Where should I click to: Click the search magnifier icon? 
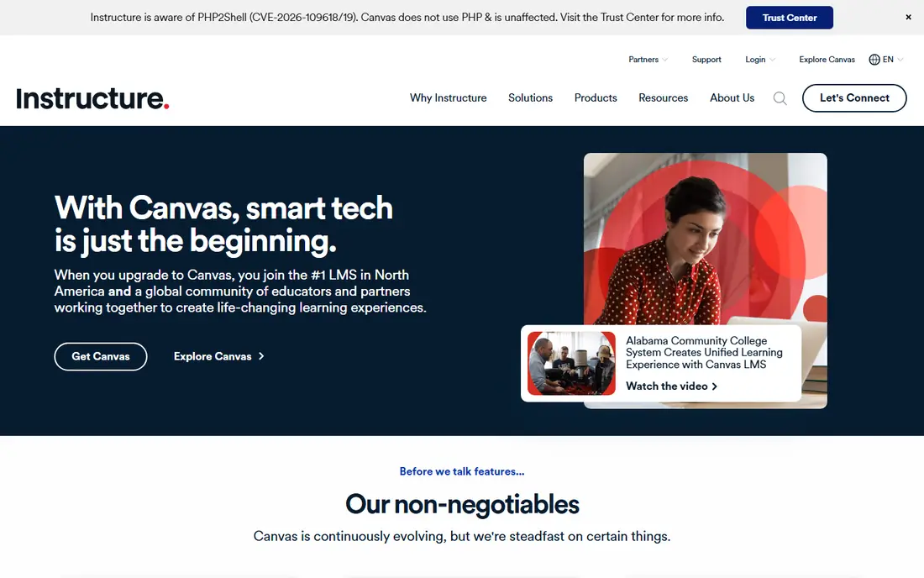click(x=780, y=98)
